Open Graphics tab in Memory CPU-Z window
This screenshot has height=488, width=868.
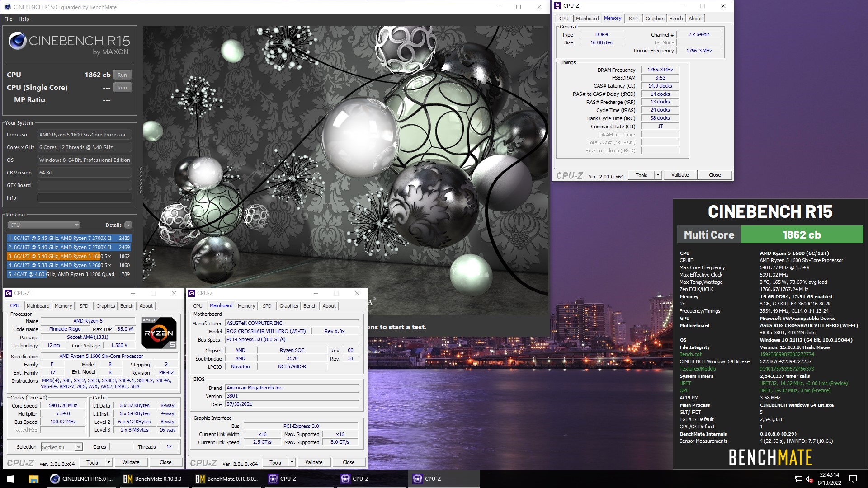655,19
